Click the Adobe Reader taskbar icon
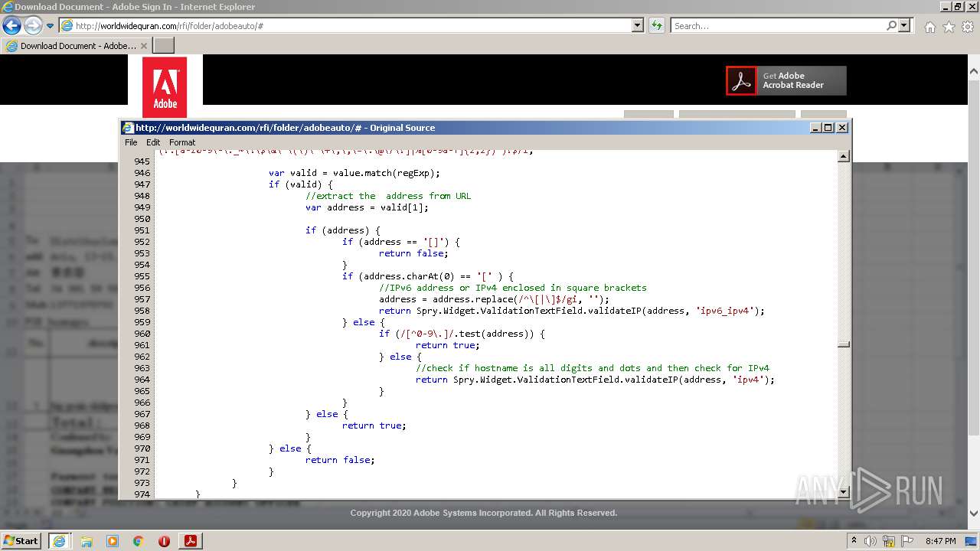Screen dimensions: 980x551 click(x=190, y=541)
